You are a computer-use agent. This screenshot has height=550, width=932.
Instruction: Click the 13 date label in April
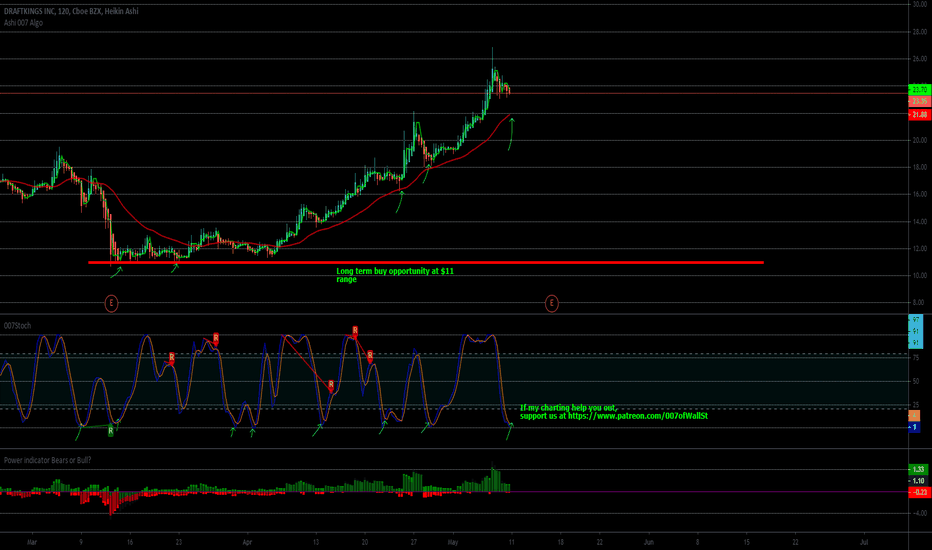coord(316,542)
